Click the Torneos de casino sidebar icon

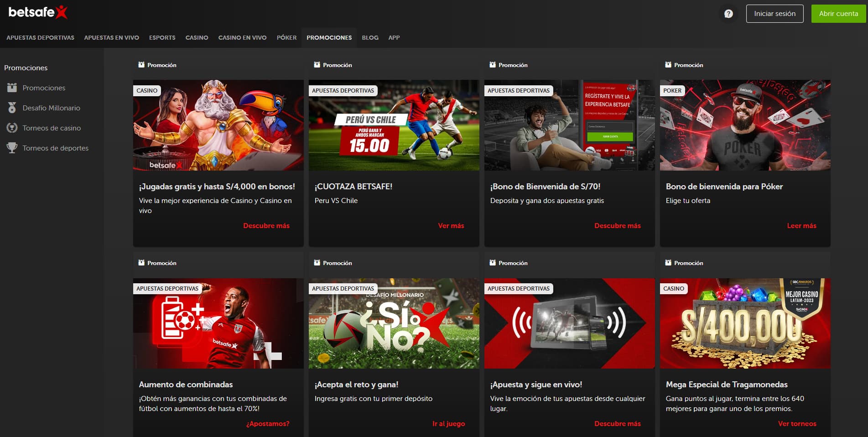pos(11,128)
